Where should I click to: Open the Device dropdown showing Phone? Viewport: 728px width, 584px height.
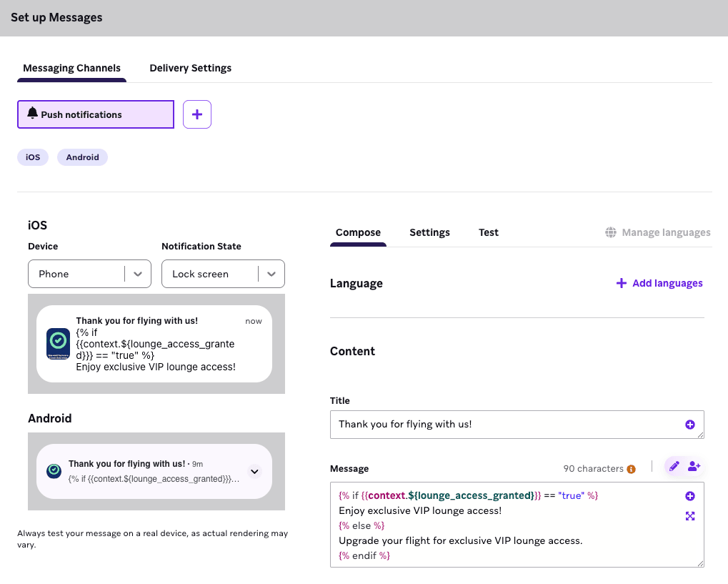(89, 274)
